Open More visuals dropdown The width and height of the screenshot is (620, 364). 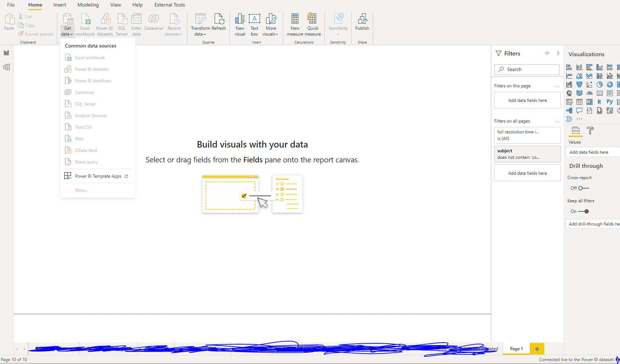point(277,34)
